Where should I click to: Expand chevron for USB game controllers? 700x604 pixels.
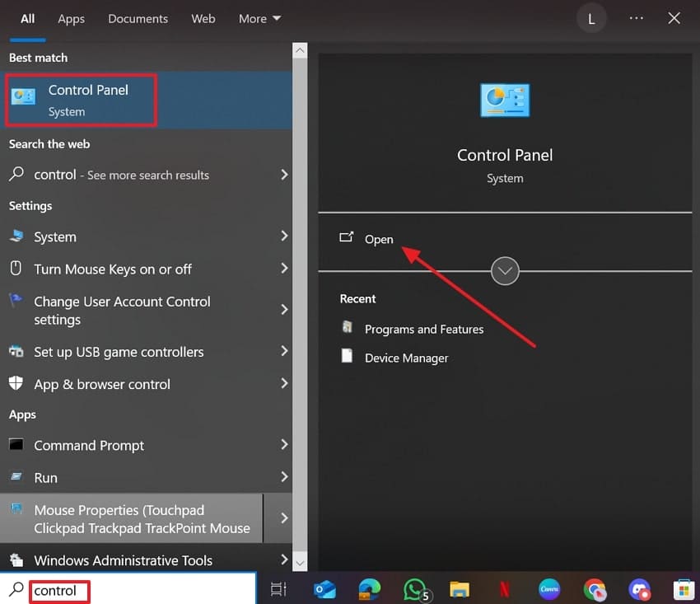(x=284, y=351)
